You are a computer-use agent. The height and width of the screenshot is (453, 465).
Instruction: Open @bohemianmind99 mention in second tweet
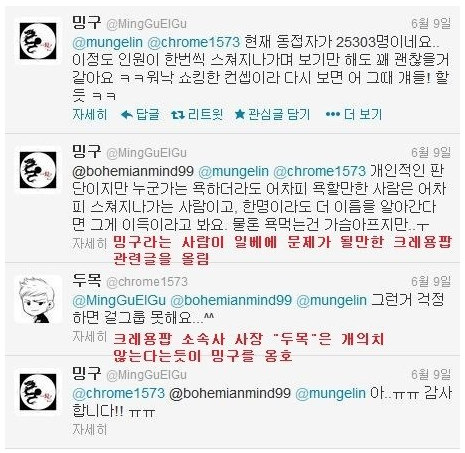click(133, 171)
